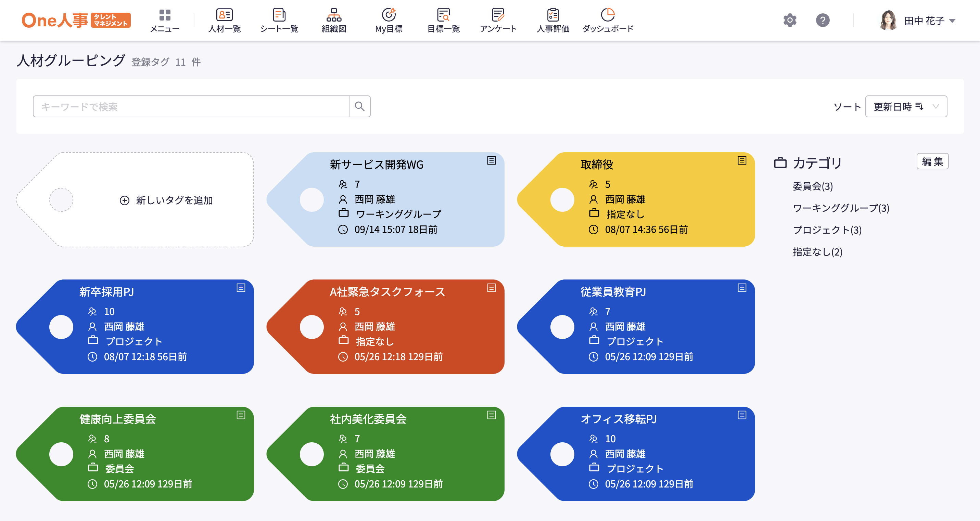Screen dimensions: 980x521
Task: Click the keyword search magnifier button
Action: click(x=359, y=106)
